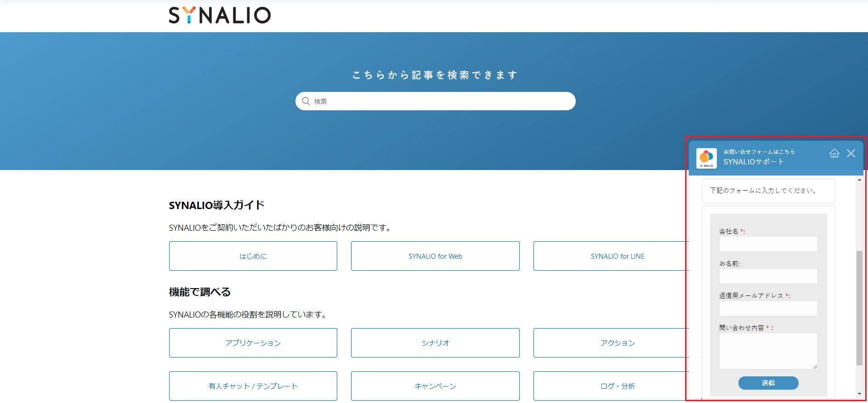Submit the form with the 送信 button
868x403 pixels.
point(768,383)
